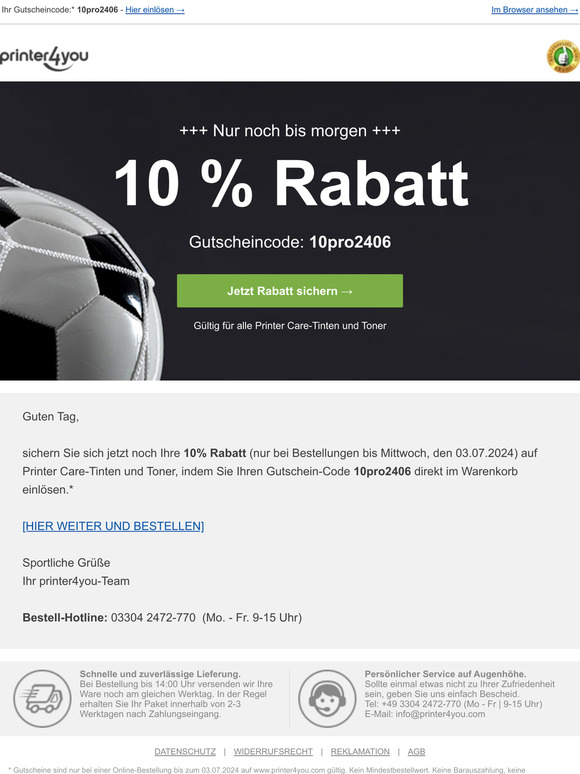This screenshot has height=774, width=580.
Task: Click the soccer ball image
Action: pyautogui.click(x=78, y=276)
